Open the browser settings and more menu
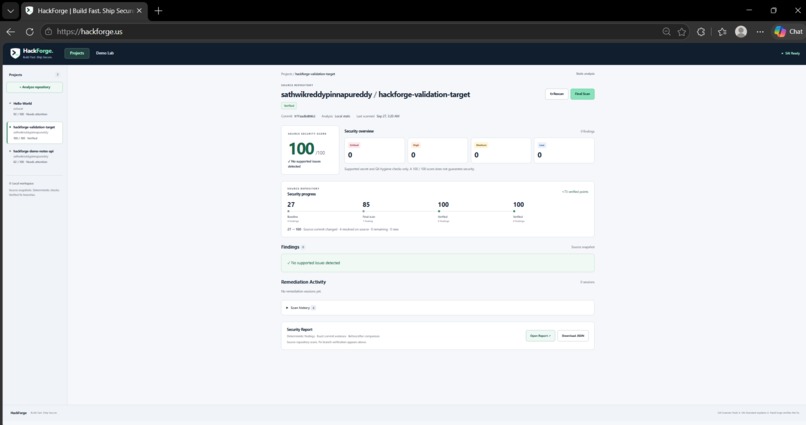 click(760, 31)
